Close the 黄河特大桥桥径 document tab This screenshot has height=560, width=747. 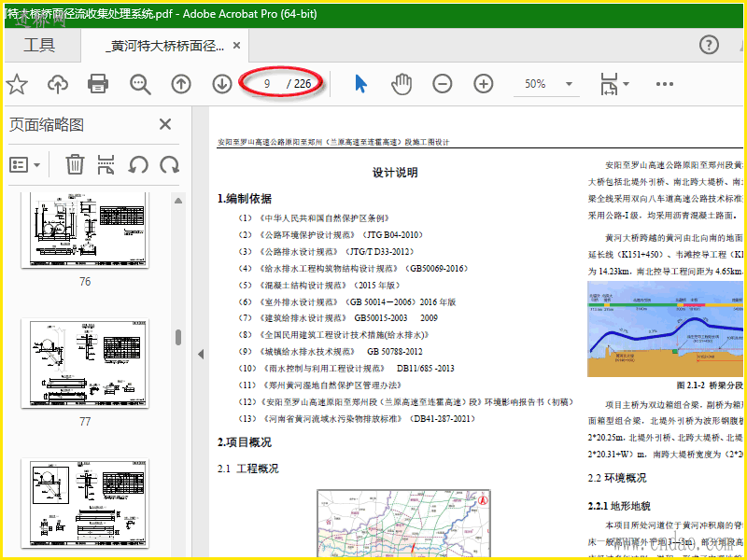[237, 46]
